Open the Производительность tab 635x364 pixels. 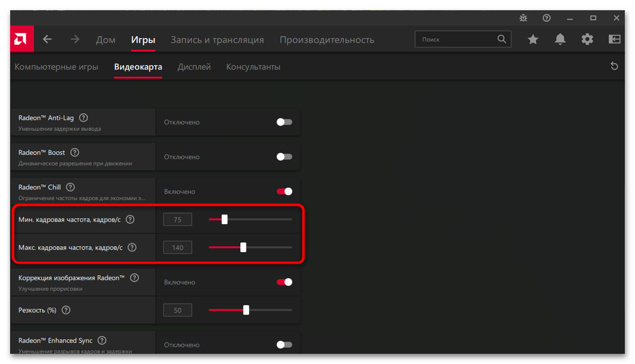[x=327, y=39]
